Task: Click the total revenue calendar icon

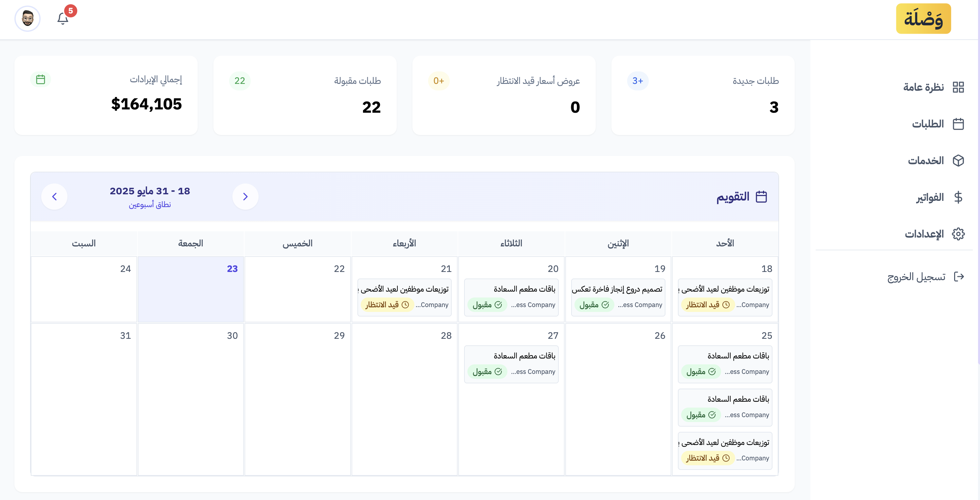Action: coord(41,79)
